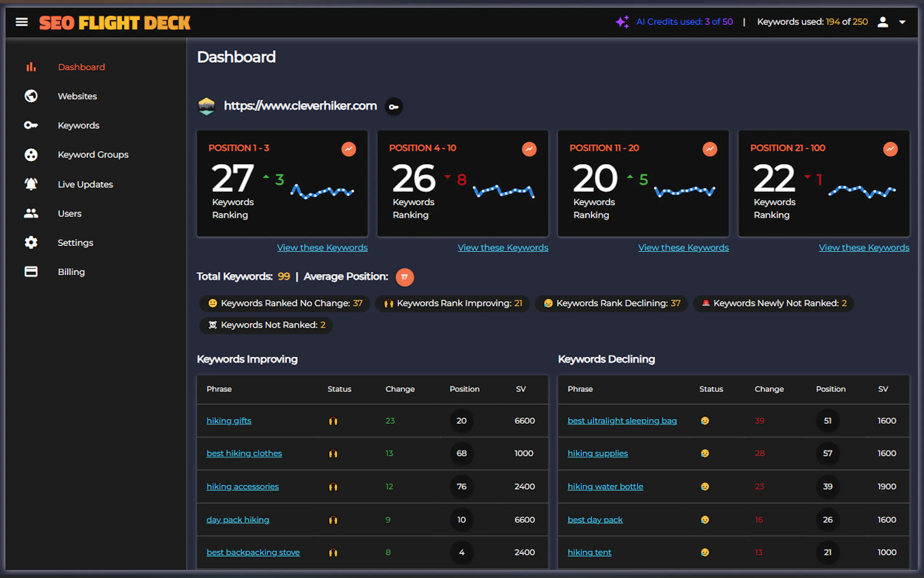Click the key icon beside cleverhiker.com

pos(394,107)
